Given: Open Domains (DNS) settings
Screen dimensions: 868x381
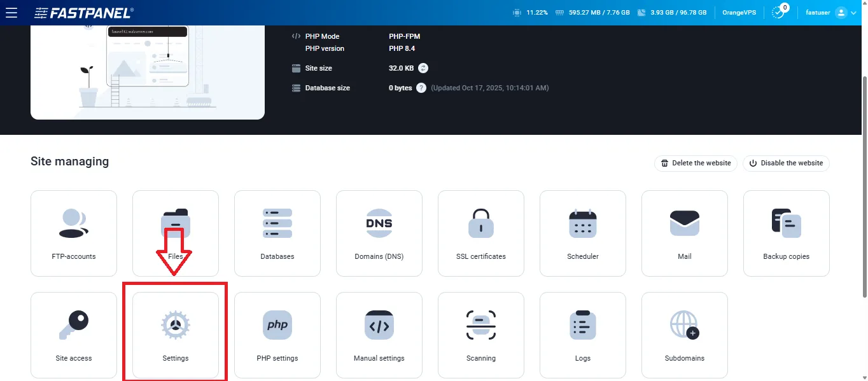Looking at the screenshot, I should (x=379, y=233).
